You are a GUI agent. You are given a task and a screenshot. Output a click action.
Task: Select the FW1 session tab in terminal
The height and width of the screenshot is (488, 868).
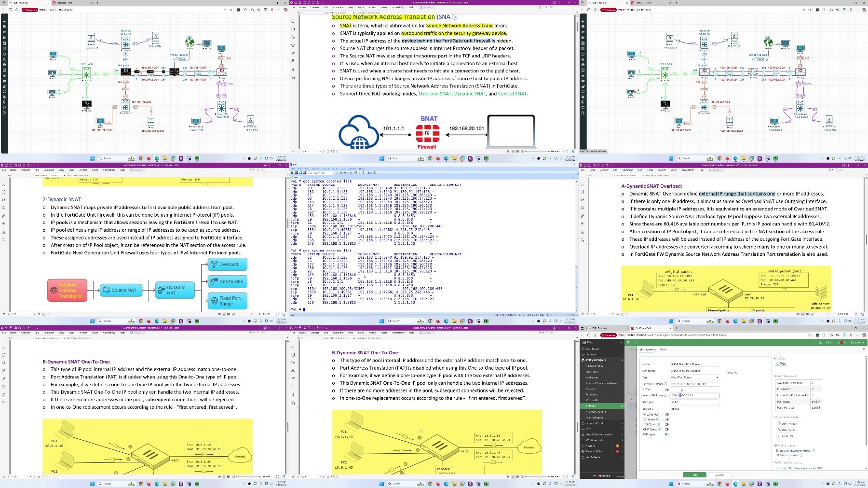pyautogui.click(x=296, y=177)
